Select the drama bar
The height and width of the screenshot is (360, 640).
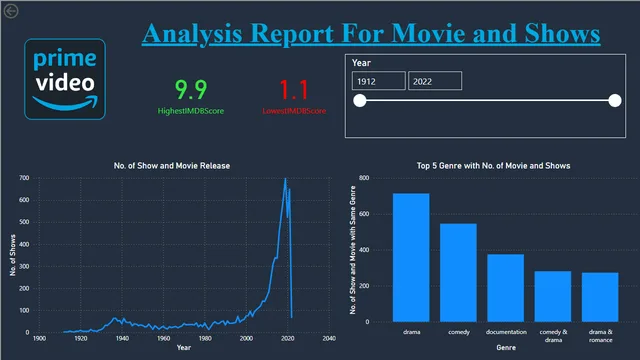[411, 258]
